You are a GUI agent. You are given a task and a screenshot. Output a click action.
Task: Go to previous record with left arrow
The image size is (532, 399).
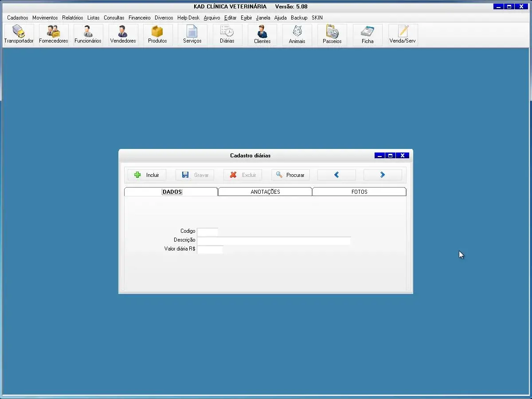336,175
